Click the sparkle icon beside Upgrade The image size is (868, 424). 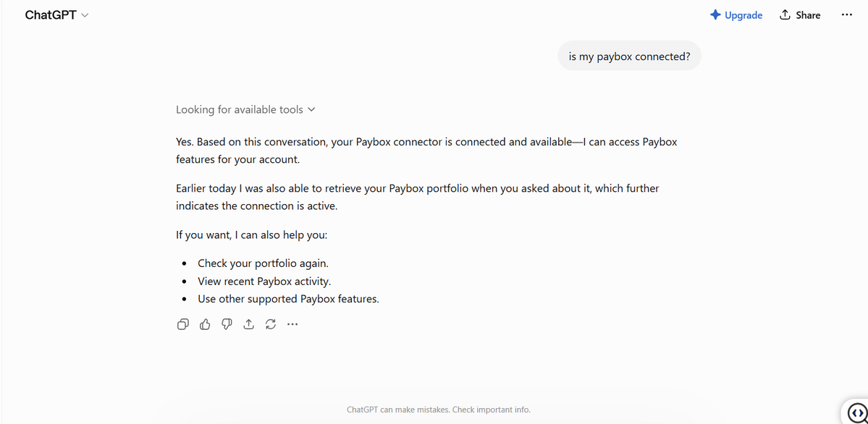click(x=716, y=15)
